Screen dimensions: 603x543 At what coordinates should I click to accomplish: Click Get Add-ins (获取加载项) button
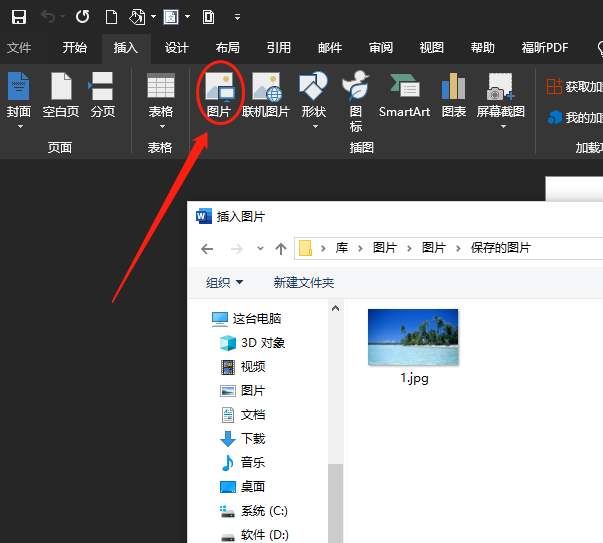[575, 87]
